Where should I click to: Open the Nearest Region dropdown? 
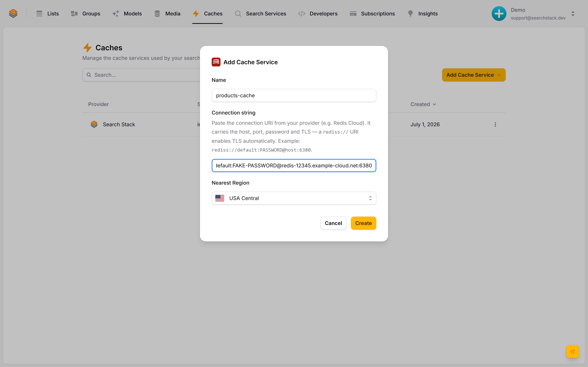click(294, 198)
